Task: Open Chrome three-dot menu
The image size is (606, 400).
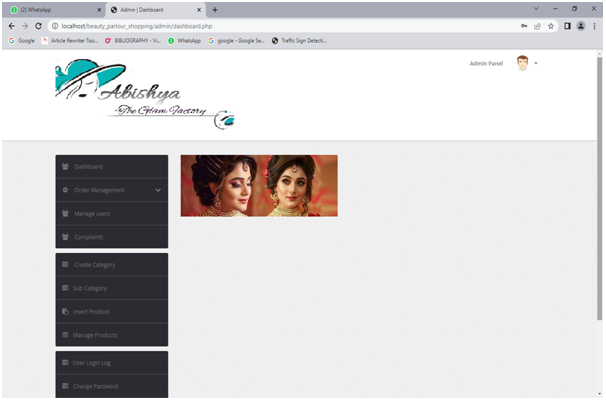Action: click(594, 26)
